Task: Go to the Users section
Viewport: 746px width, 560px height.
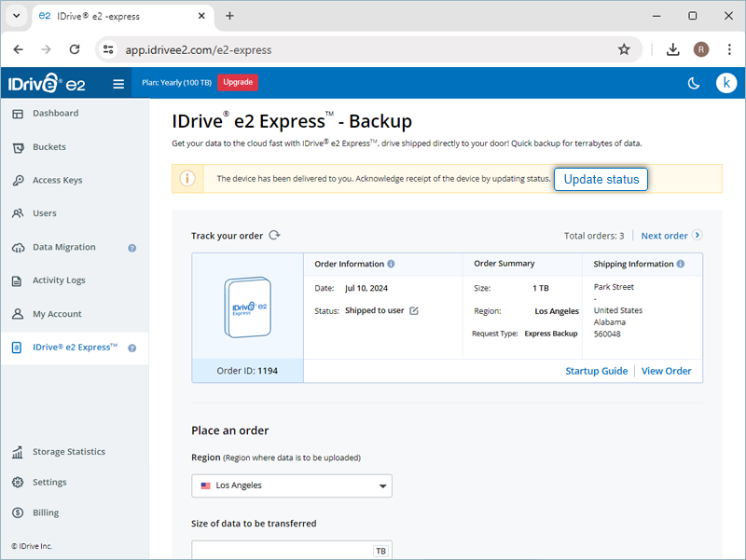Action: (x=44, y=213)
